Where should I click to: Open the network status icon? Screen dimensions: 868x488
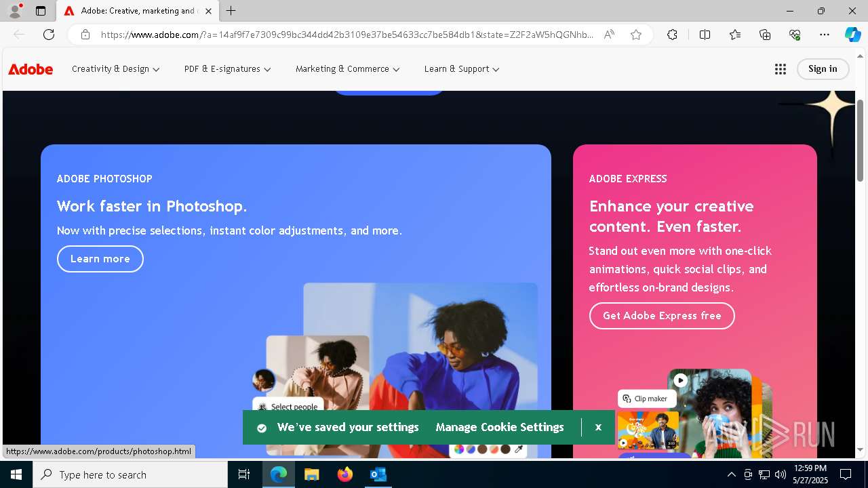click(764, 474)
